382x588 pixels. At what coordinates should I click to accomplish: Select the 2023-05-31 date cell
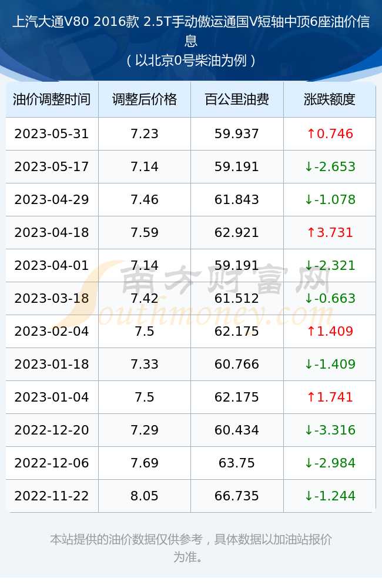click(x=52, y=134)
